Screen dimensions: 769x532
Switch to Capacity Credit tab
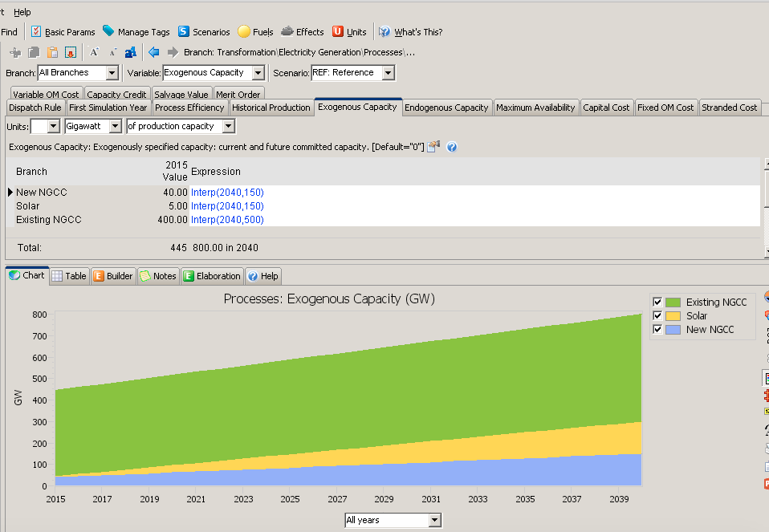(116, 94)
